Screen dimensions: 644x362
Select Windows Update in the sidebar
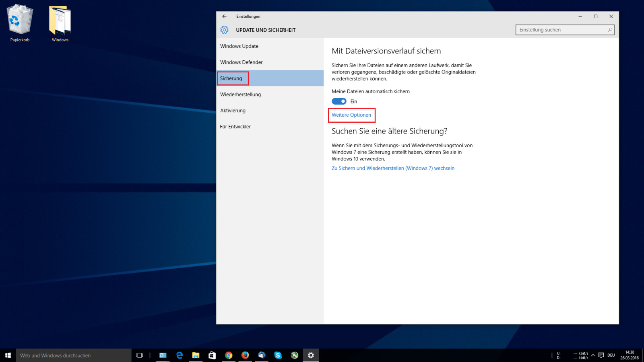tap(239, 46)
